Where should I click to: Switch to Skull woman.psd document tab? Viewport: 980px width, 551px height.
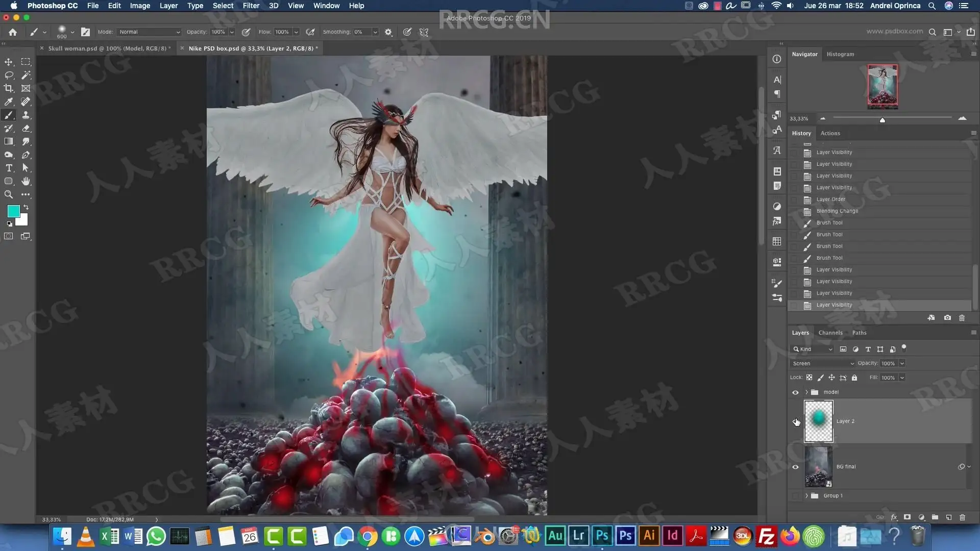[x=108, y=48]
